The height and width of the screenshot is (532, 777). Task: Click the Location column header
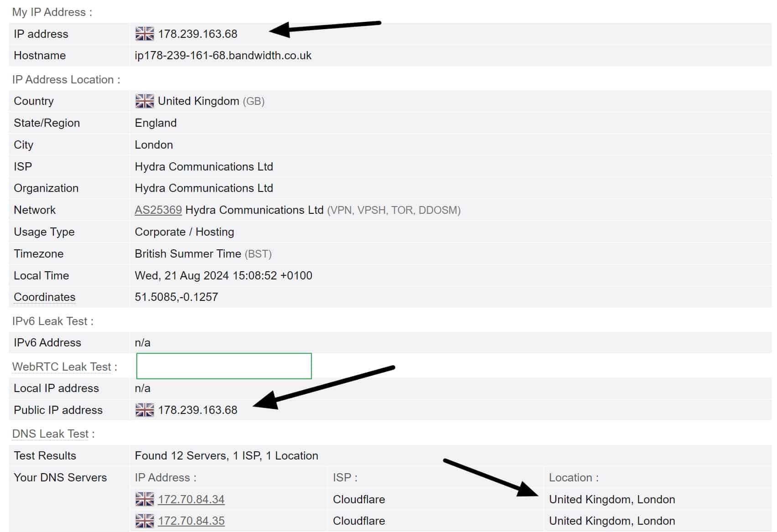point(574,477)
